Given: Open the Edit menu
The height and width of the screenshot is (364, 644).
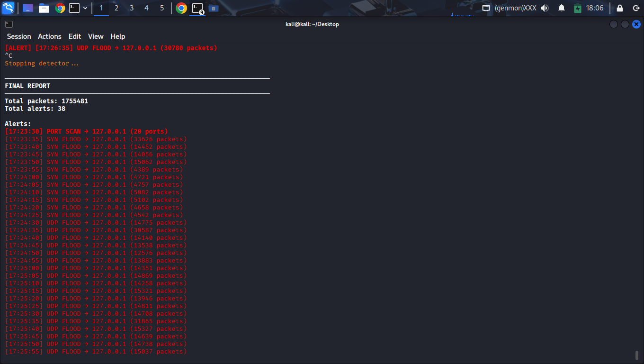Looking at the screenshot, I should pyautogui.click(x=75, y=36).
